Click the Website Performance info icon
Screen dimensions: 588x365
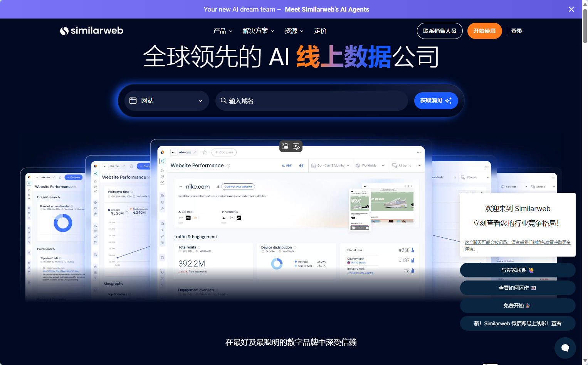pyautogui.click(x=228, y=166)
